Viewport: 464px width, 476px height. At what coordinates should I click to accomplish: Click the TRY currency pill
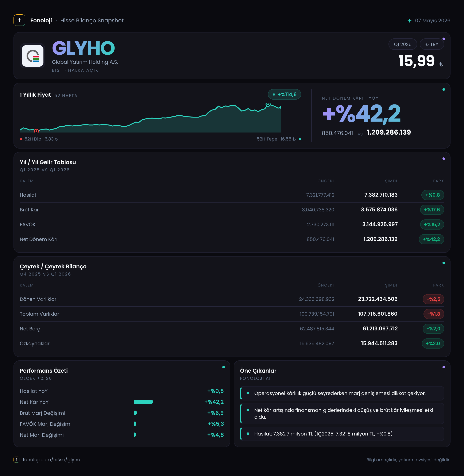coord(432,44)
